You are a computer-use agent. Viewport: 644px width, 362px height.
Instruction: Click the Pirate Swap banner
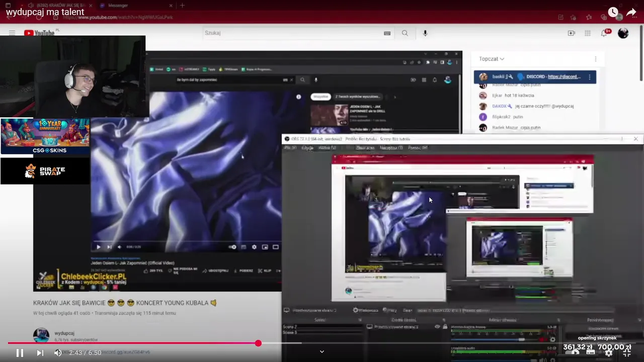(45, 171)
